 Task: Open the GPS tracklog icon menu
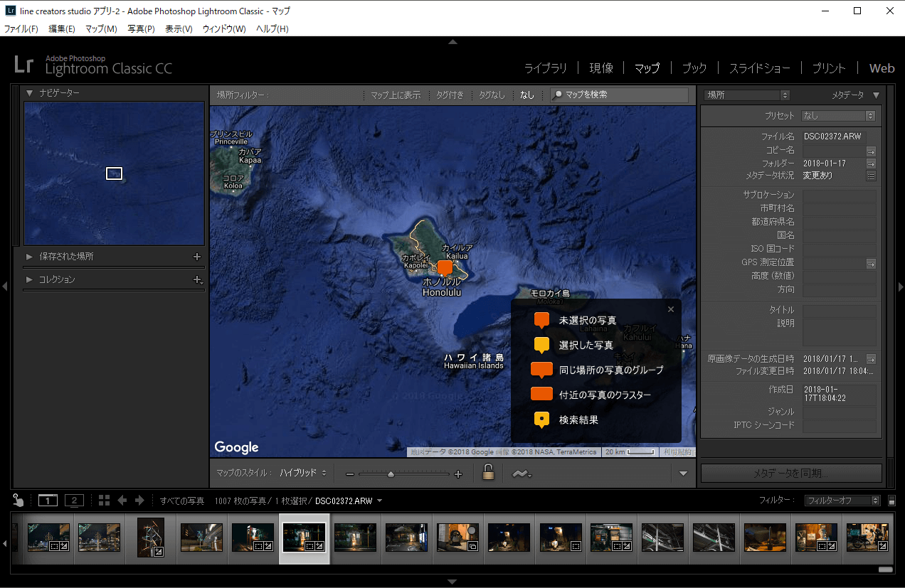(522, 474)
